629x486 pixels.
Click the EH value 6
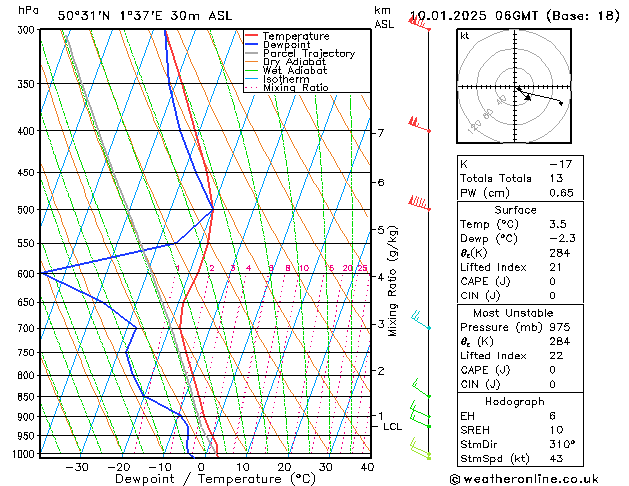pyautogui.click(x=552, y=415)
